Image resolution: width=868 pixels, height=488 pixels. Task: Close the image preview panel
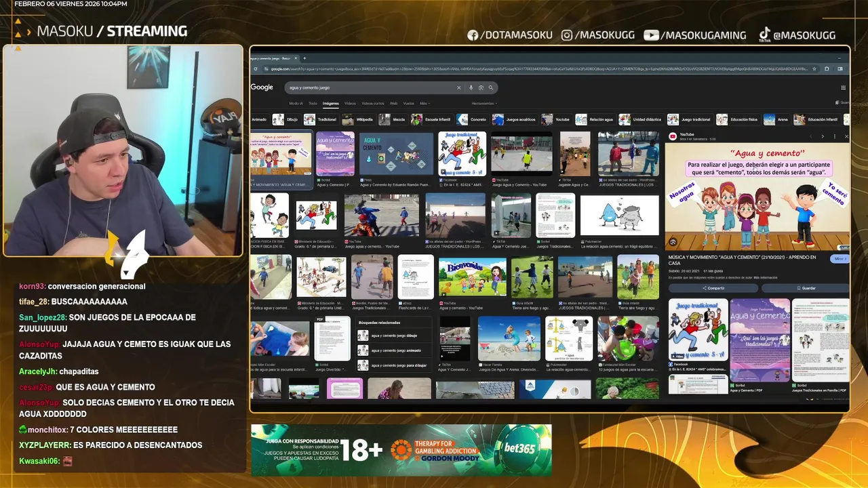(x=846, y=136)
